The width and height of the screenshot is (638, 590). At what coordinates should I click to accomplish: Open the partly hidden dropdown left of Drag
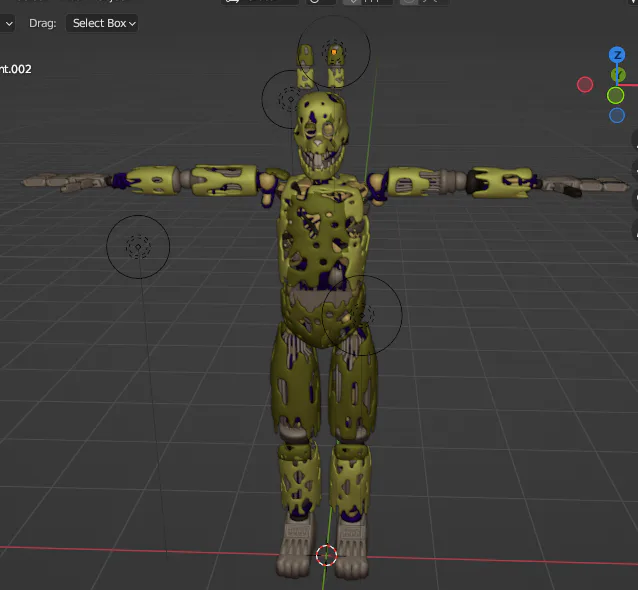coord(7,24)
